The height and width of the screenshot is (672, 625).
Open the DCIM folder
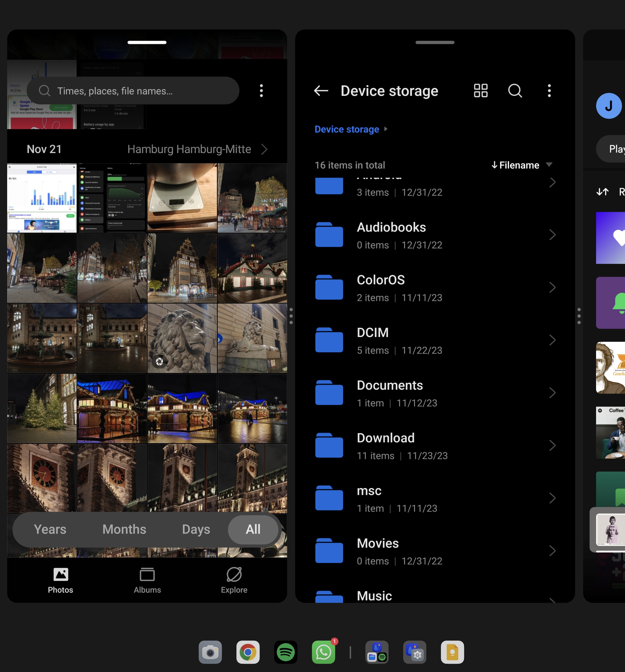pyautogui.click(x=435, y=341)
